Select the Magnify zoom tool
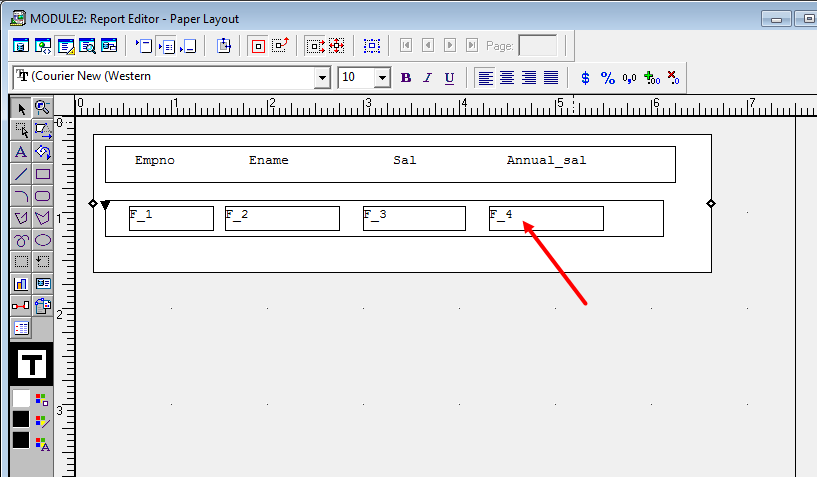 tap(42, 108)
